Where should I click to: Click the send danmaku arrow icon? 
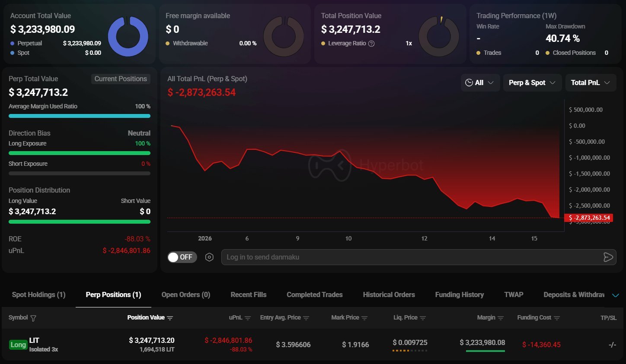[608, 257]
